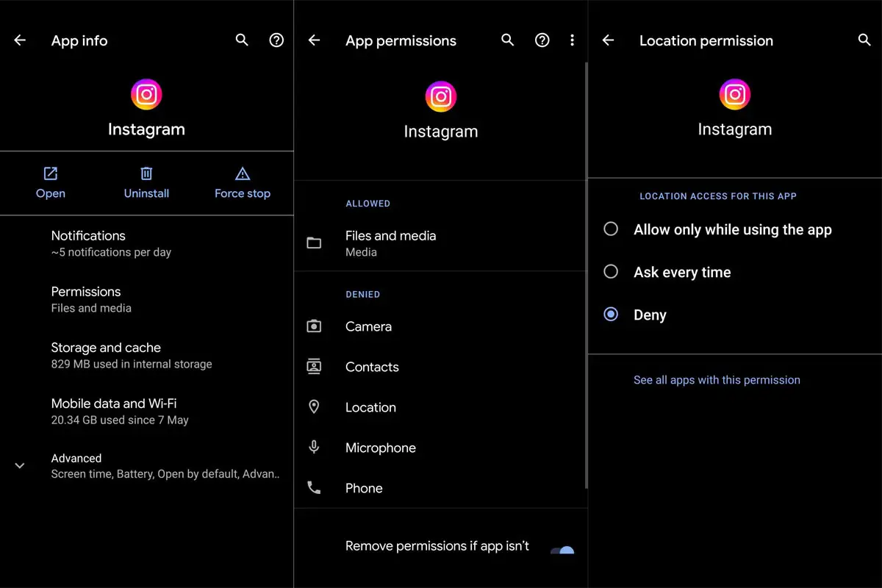Open Notifications settings
The height and width of the screenshot is (588, 882).
[147, 243]
